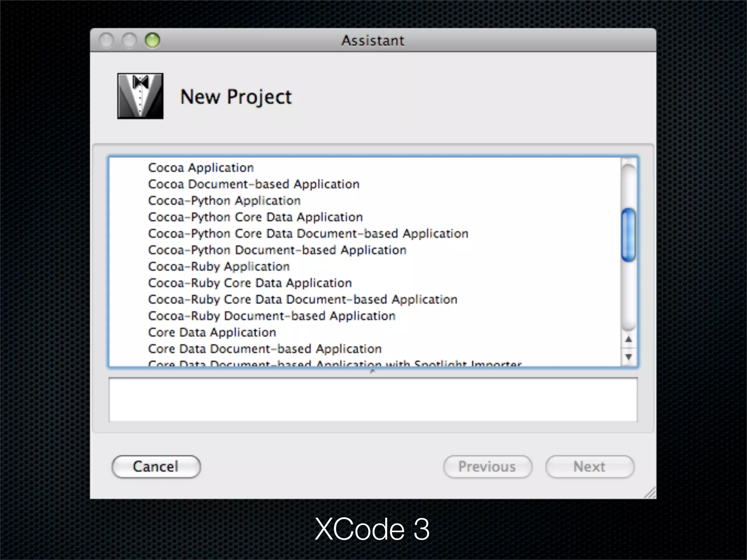Screen dimensions: 747x560
Task: Click the window resize grip corner
Action: point(650,493)
